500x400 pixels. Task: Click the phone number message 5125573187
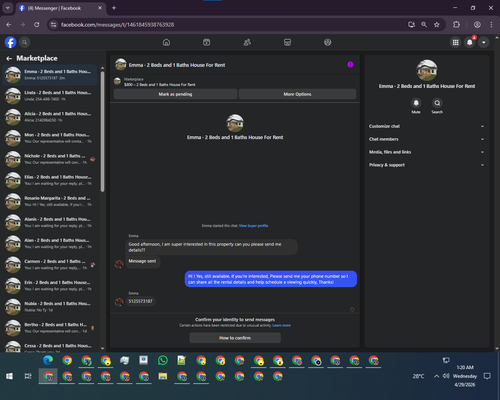(x=140, y=301)
